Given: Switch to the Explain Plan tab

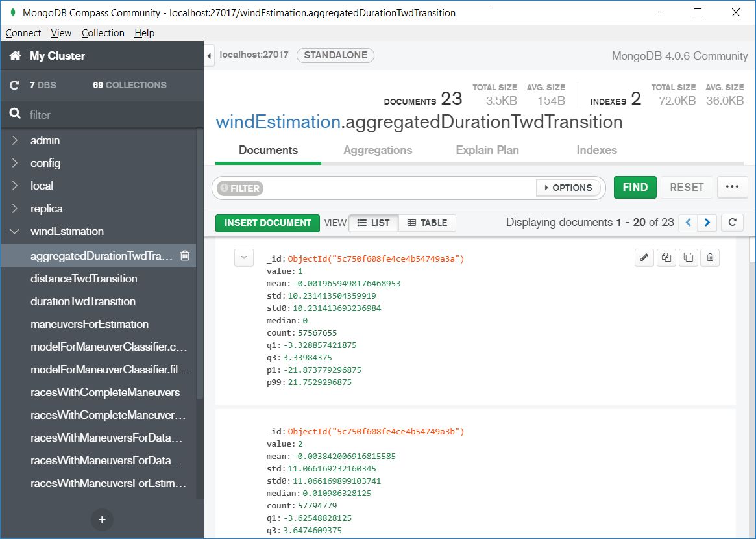Looking at the screenshot, I should [487, 150].
